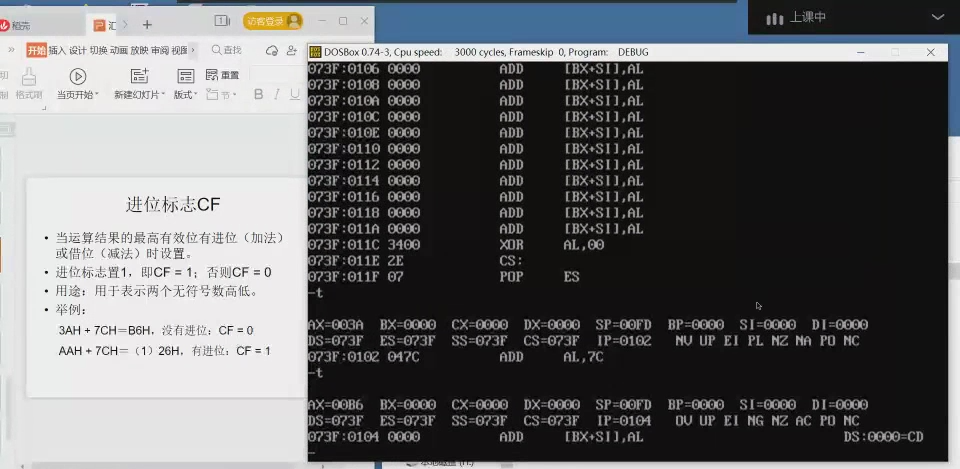Click the ADD AL,7C instruction in DOSBox
Viewport: 960px width, 469px height.
551,357
